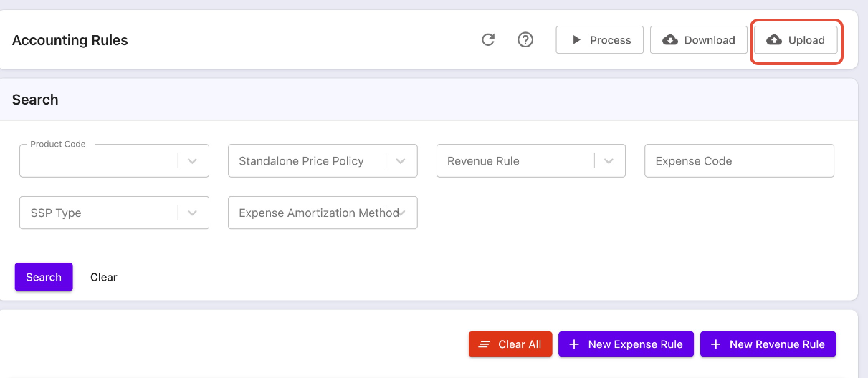
Task: Open the Revenue Rule dropdown
Action: pos(609,161)
